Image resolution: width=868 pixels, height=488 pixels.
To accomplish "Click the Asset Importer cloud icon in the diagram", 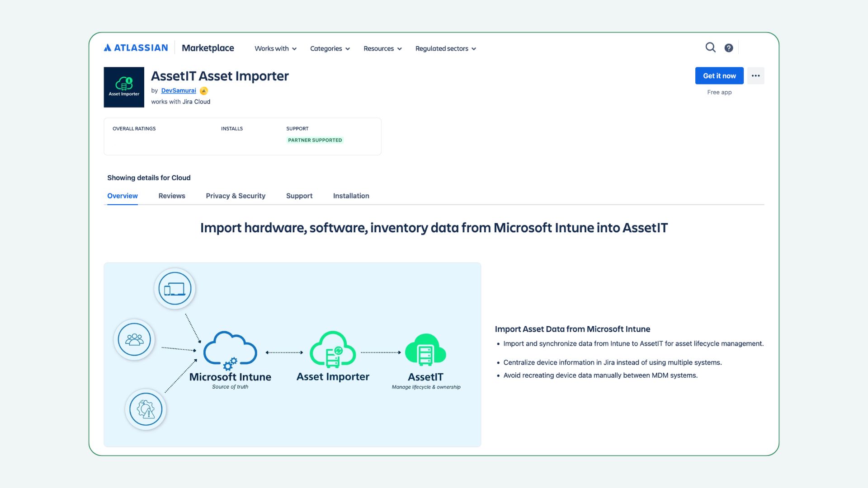I will click(x=333, y=349).
